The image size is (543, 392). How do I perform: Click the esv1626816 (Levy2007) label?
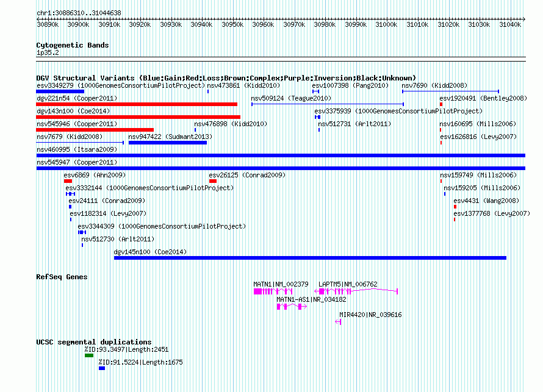click(478, 137)
